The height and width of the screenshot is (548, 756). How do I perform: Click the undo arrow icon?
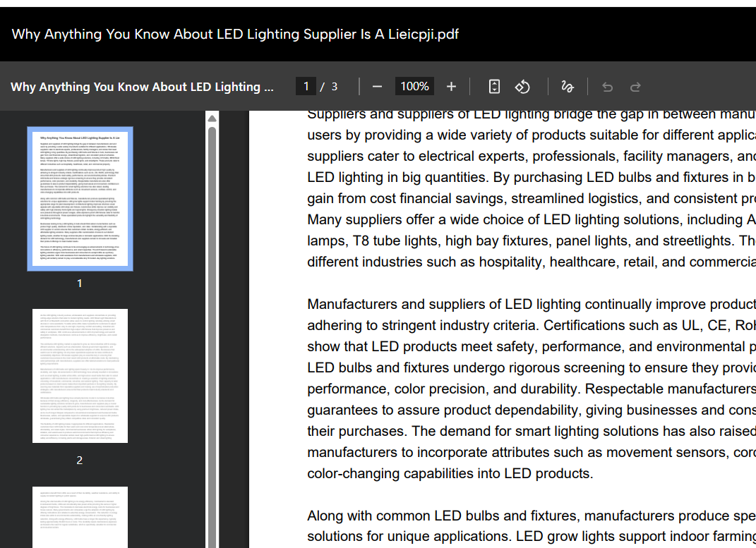(x=607, y=87)
